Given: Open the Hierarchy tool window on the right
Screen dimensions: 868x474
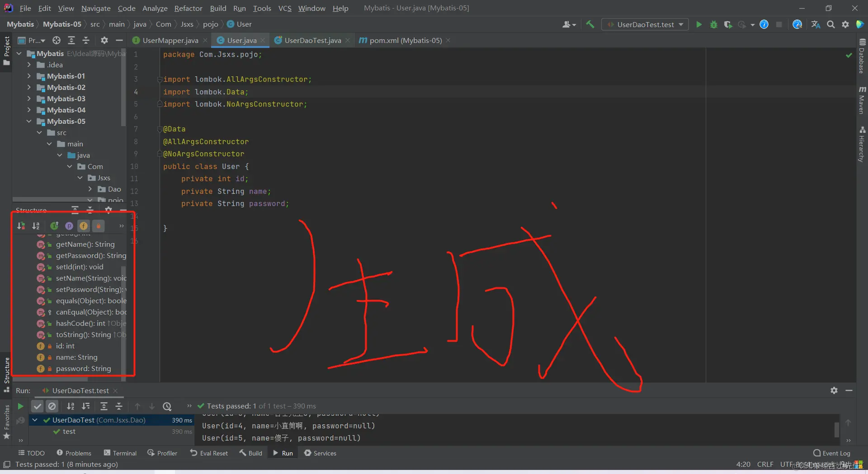Looking at the screenshot, I should pyautogui.click(x=862, y=144).
